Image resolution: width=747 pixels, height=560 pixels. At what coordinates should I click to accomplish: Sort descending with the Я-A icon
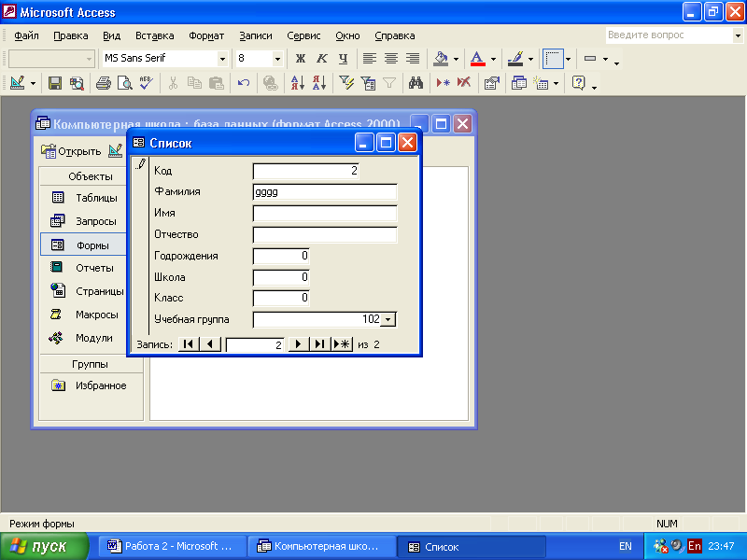319,83
